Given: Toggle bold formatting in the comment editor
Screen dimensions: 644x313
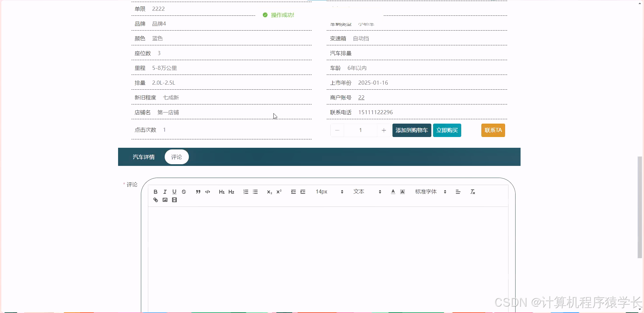Looking at the screenshot, I should (x=155, y=191).
